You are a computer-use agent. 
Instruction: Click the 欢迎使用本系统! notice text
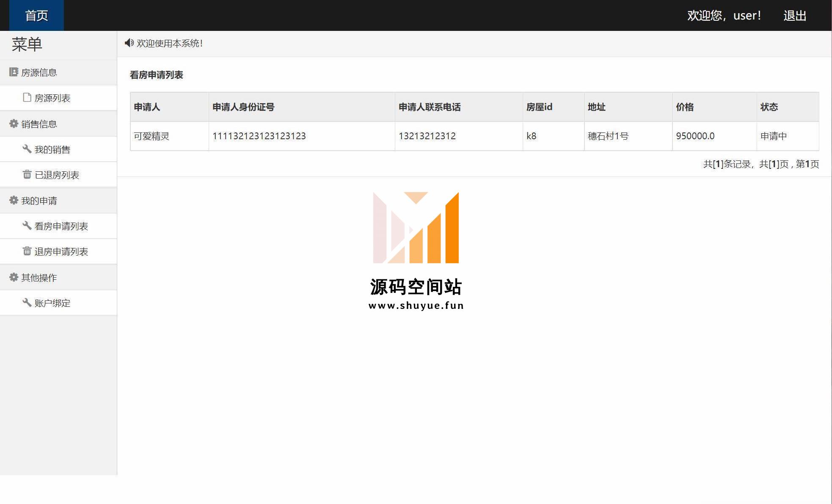169,43
